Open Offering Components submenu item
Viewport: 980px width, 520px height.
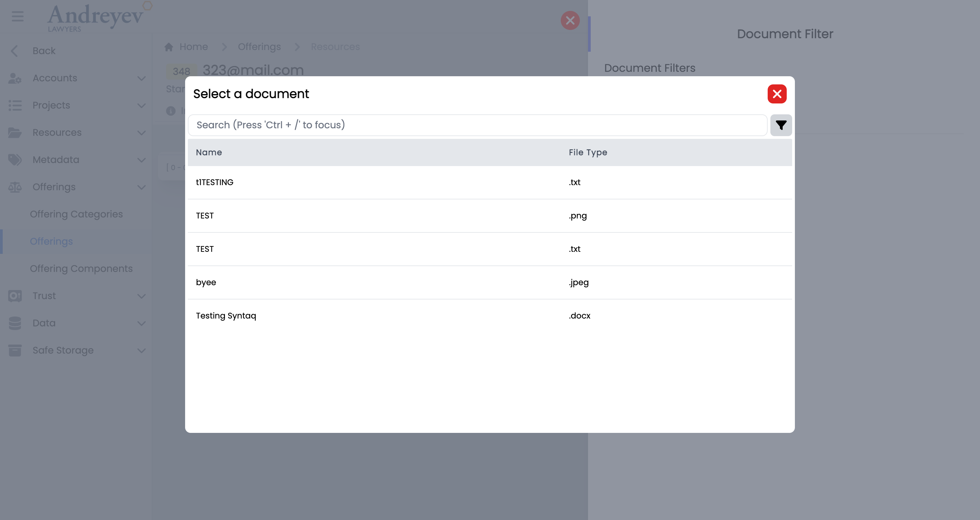pyautogui.click(x=81, y=269)
